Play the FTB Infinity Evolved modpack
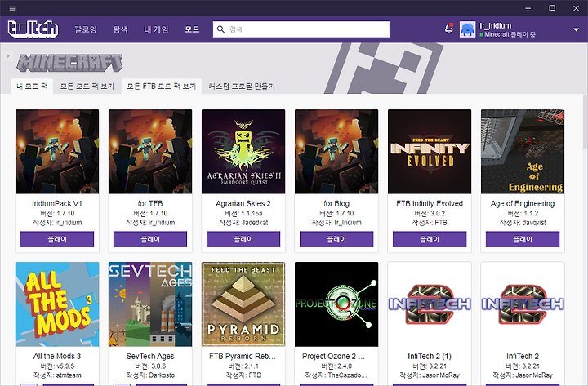588x386 pixels. 430,239
